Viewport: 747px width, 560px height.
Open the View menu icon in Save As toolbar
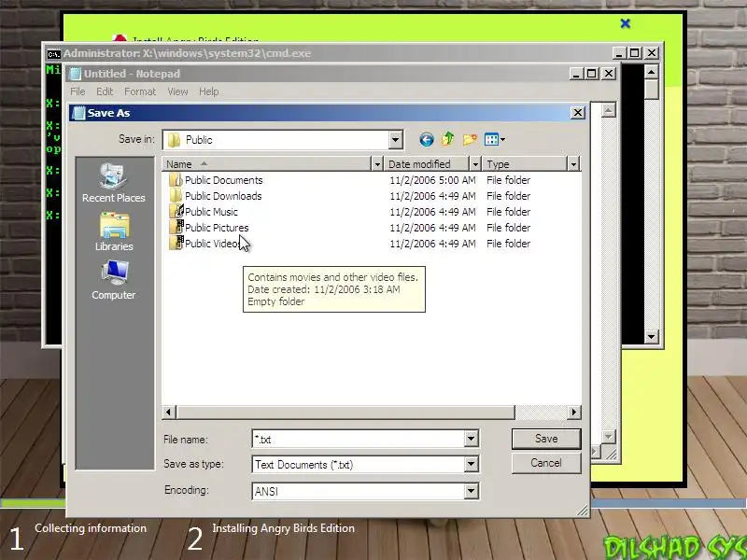point(491,139)
